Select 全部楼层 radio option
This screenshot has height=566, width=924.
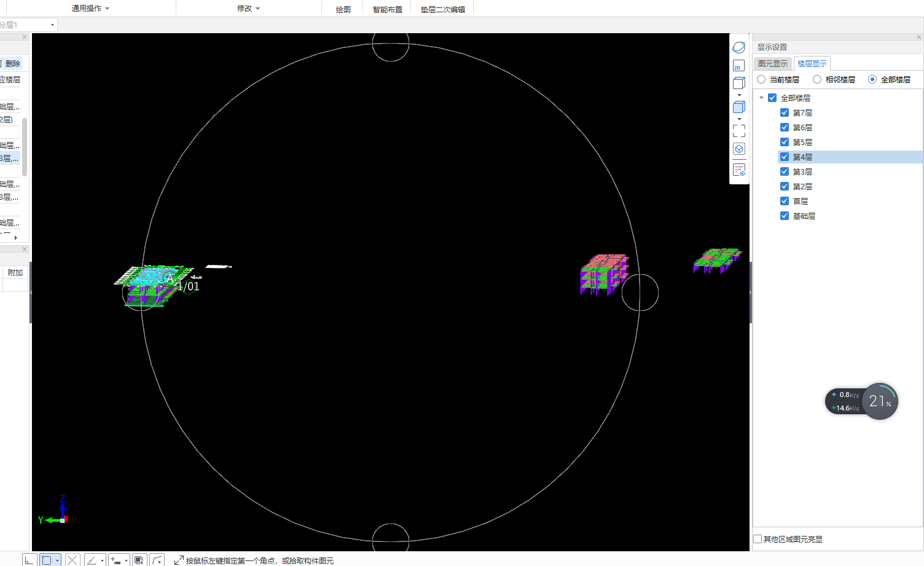(872, 79)
